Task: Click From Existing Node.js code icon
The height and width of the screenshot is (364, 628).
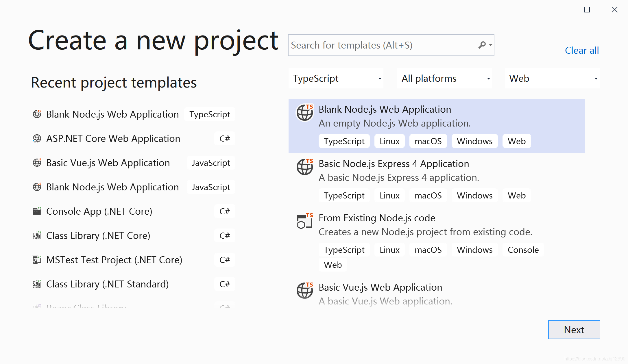Action: point(305,221)
